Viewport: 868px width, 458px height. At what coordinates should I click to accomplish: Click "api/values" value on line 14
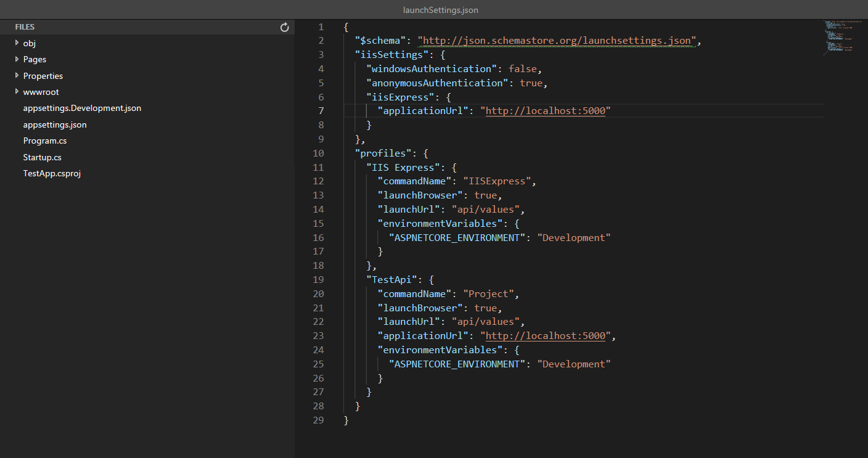tap(486, 209)
